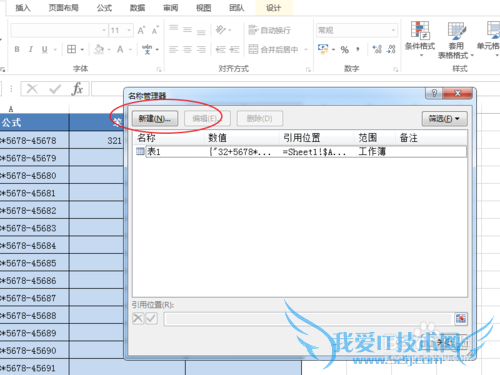Click 新建(N) button in Name Manager
The image size is (500, 375).
155,118
